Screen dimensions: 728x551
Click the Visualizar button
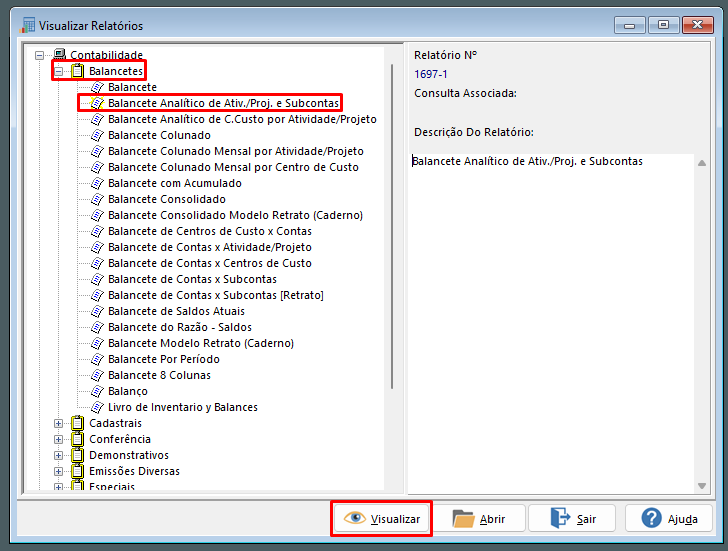(x=382, y=519)
